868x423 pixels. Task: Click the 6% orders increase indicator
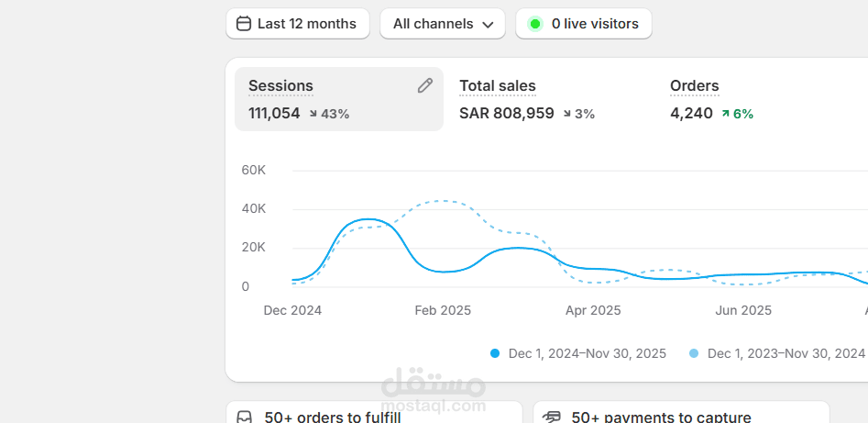(737, 114)
